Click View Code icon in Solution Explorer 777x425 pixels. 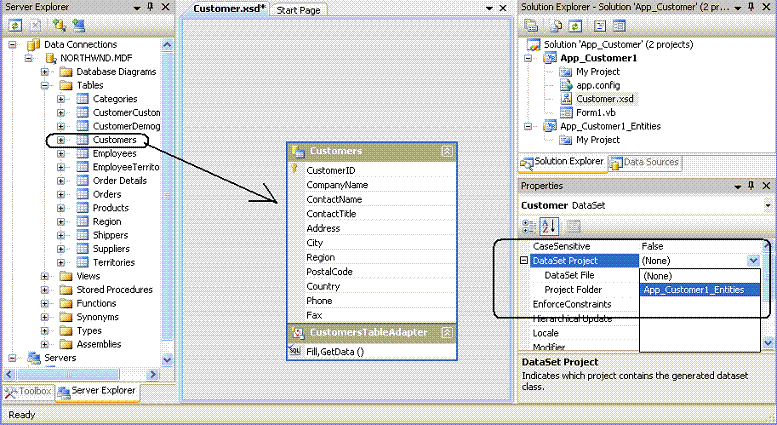600,26
